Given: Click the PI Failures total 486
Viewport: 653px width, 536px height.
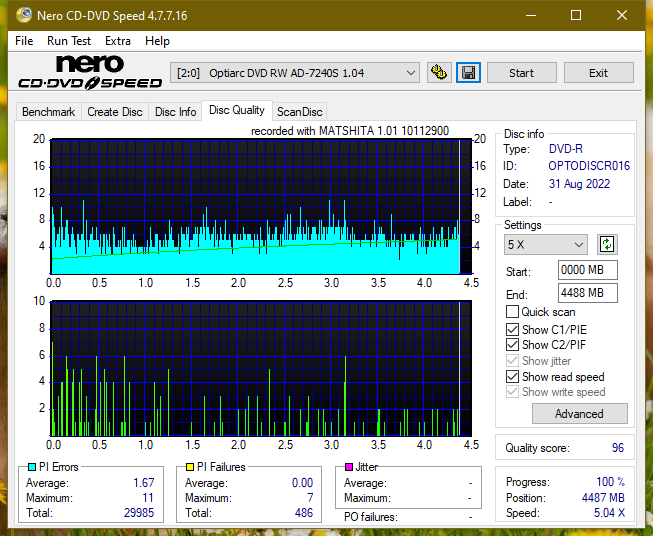Looking at the screenshot, I should (304, 512).
